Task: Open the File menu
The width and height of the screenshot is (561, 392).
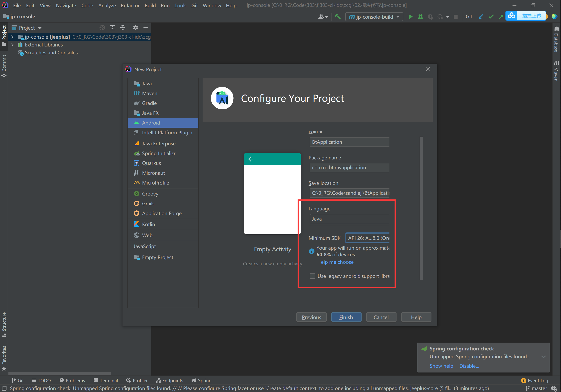Action: point(17,5)
